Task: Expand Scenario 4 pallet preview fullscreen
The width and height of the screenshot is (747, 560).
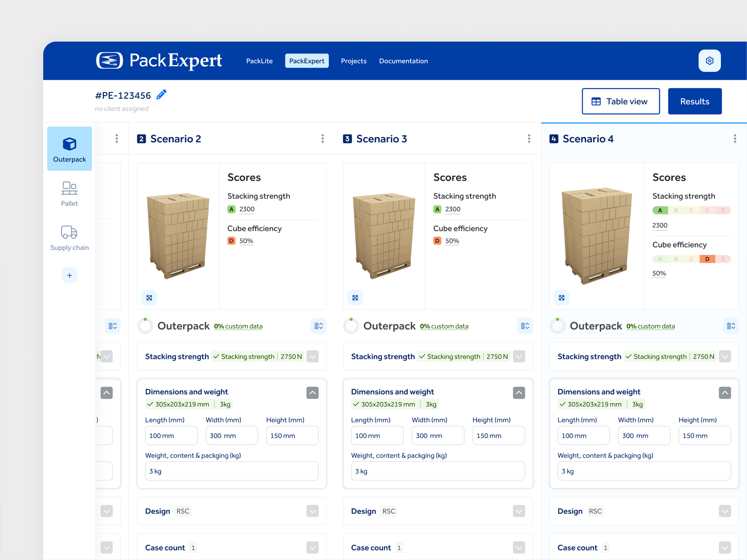Action: coord(562,298)
